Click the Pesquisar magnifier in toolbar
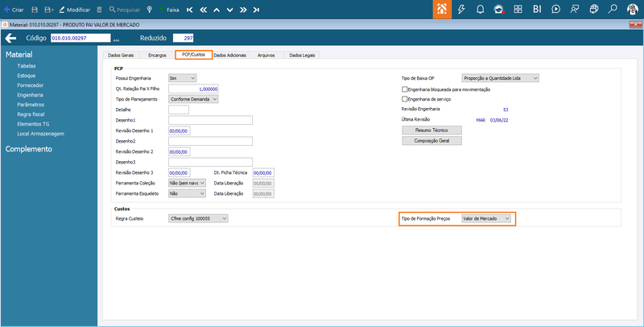 (112, 10)
